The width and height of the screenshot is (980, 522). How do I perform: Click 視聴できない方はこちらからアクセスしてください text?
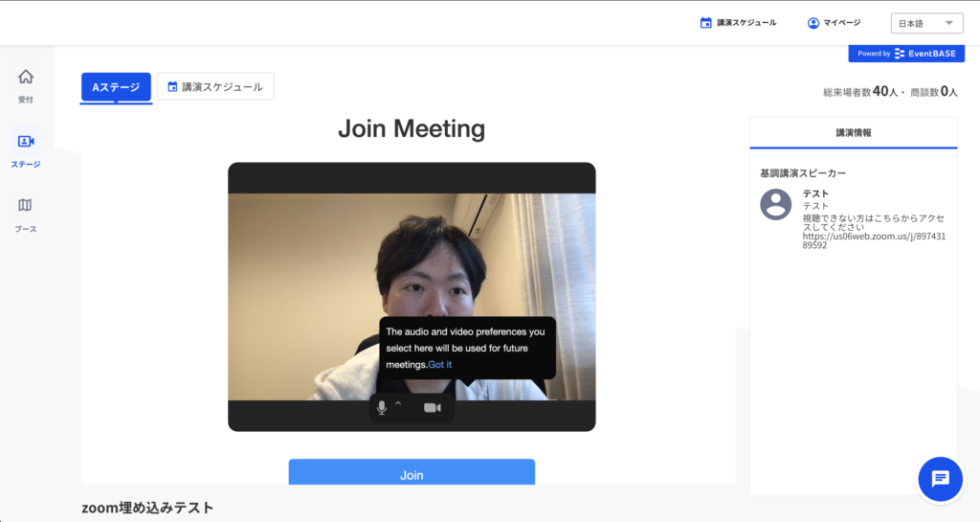pyautogui.click(x=874, y=222)
